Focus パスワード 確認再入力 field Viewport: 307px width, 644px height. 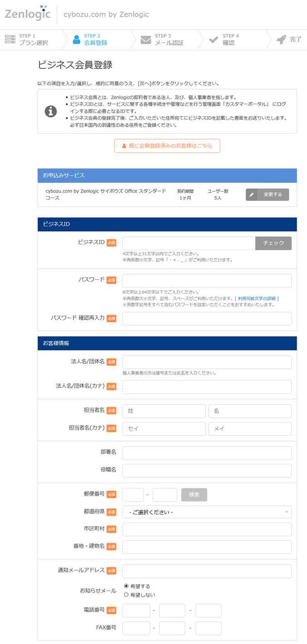click(x=207, y=318)
